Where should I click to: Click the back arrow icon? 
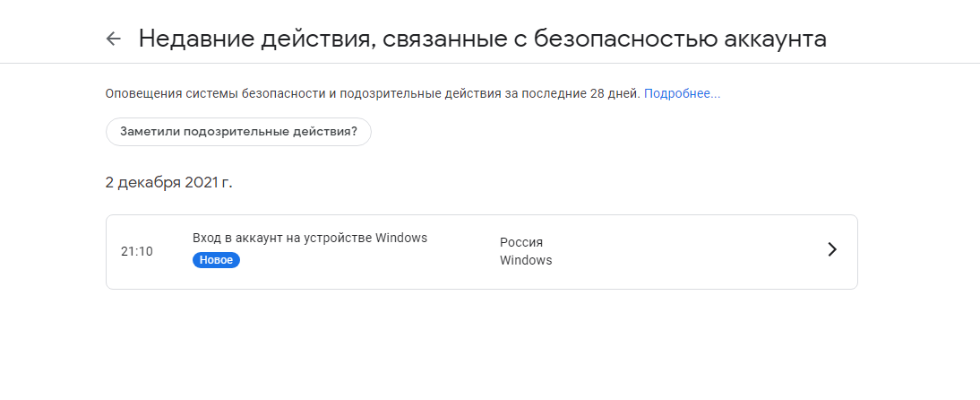click(x=113, y=39)
